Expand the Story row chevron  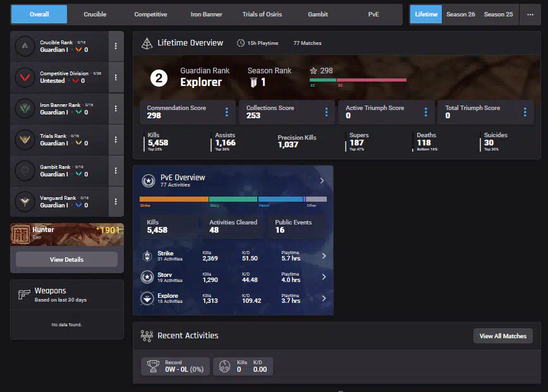324,277
